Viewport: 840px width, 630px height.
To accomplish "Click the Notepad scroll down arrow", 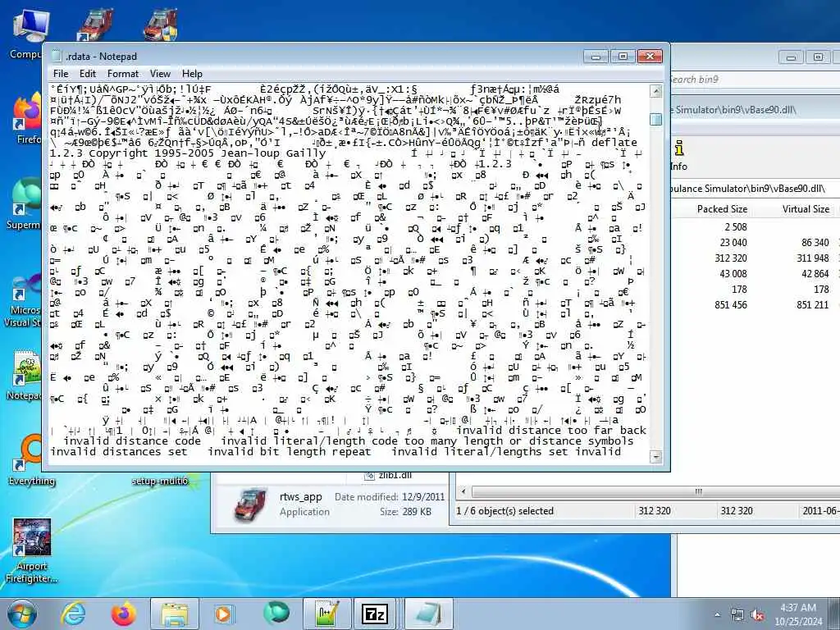I will [655, 456].
